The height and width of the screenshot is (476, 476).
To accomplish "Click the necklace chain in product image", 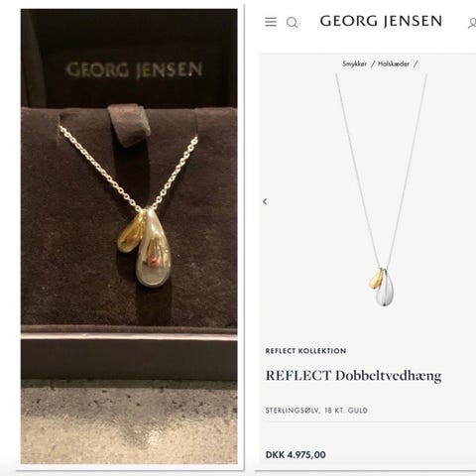I will 381,172.
